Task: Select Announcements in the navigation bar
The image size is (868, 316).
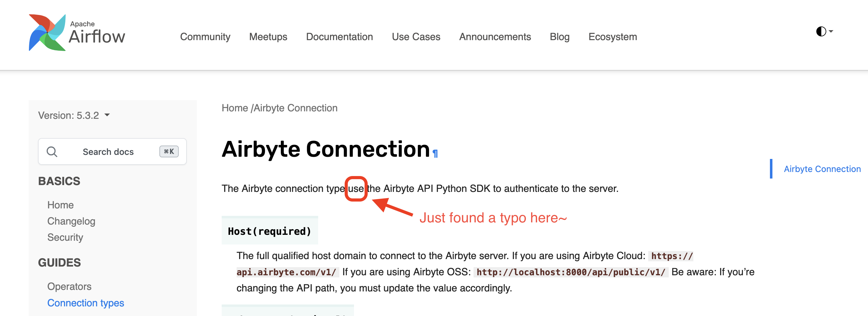Action: (495, 37)
